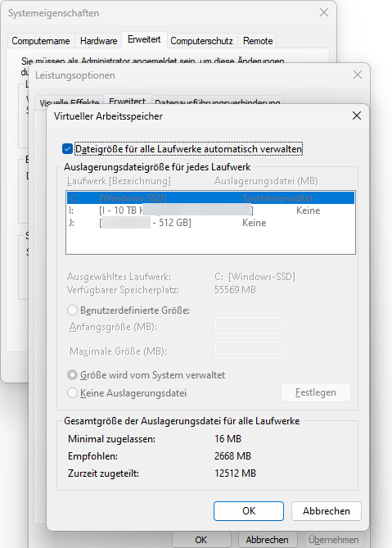Viewport: 392px width, 548px height.
Task: Open the Hardware tab in Systemeigenschaften
Action: [x=98, y=41]
